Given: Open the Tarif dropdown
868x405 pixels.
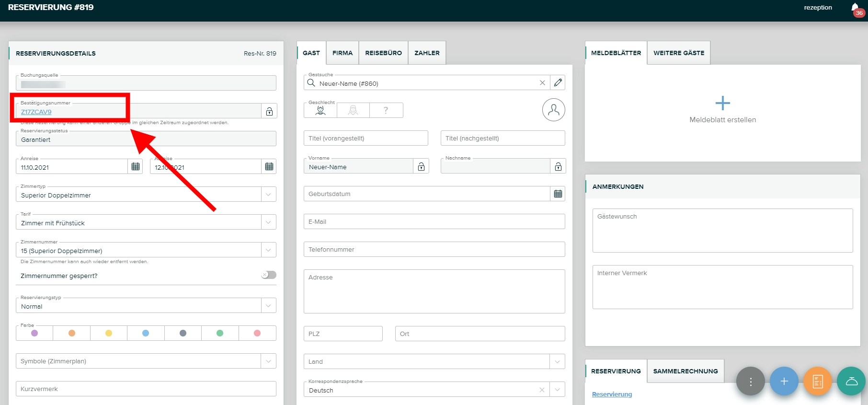Looking at the screenshot, I should pos(268,222).
